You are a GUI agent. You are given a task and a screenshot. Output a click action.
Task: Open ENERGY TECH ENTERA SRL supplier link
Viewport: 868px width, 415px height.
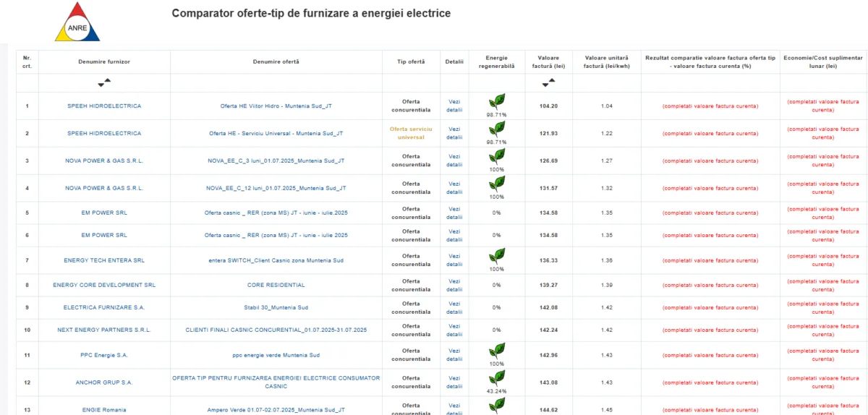pyautogui.click(x=104, y=260)
